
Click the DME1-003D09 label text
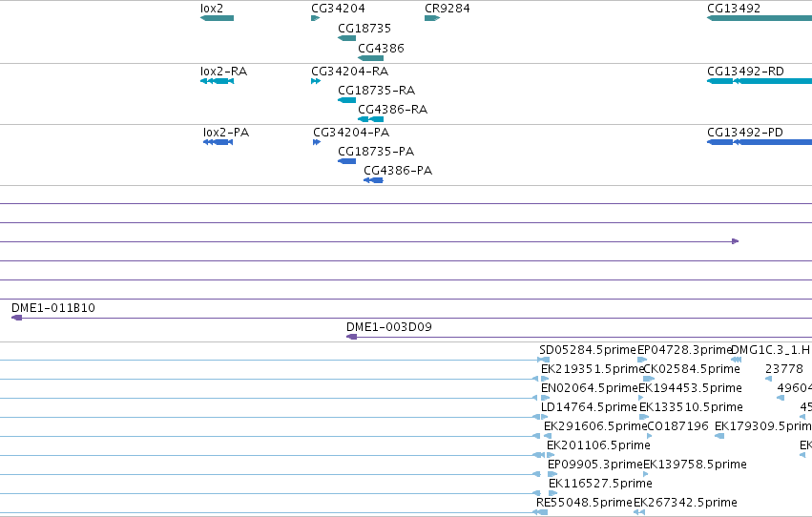click(x=389, y=327)
